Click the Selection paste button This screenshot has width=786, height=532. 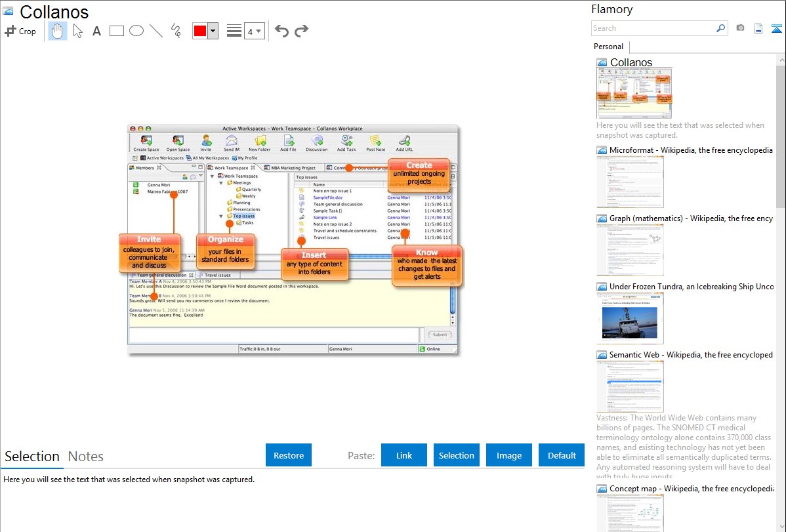pyautogui.click(x=456, y=455)
